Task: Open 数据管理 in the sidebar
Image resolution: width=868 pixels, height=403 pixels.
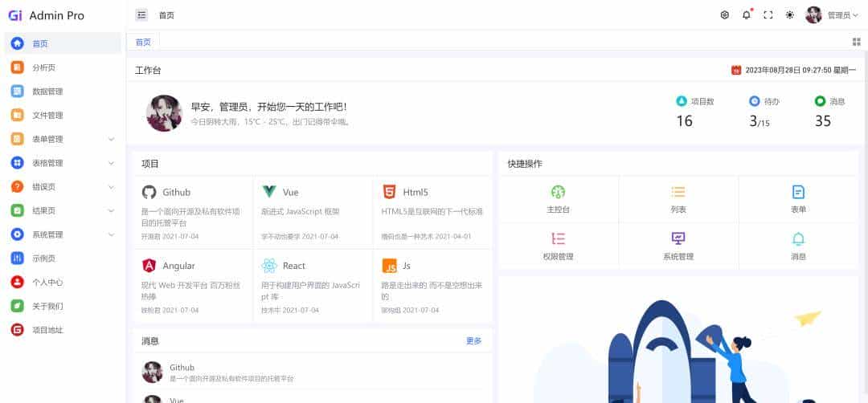Action: pyautogui.click(x=63, y=92)
